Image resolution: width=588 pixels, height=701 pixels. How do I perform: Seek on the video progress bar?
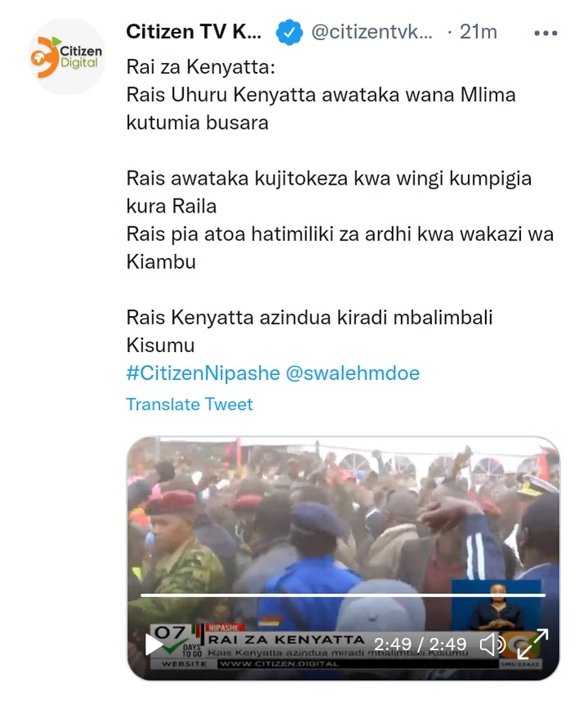pos(343,595)
